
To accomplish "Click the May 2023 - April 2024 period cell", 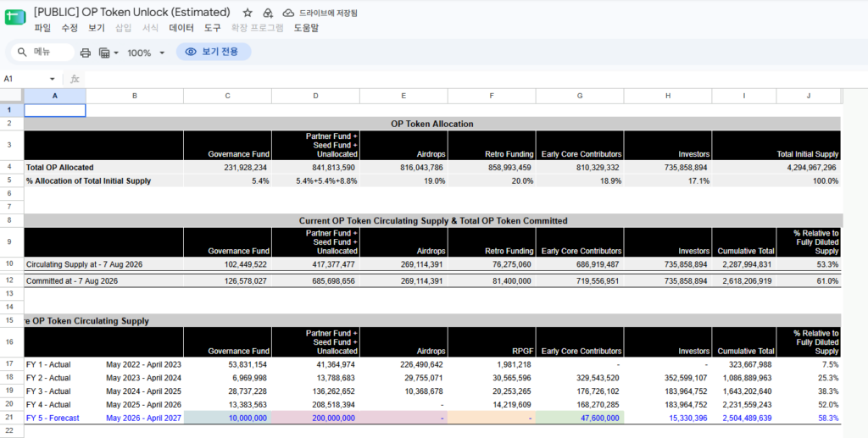I will click(143, 378).
